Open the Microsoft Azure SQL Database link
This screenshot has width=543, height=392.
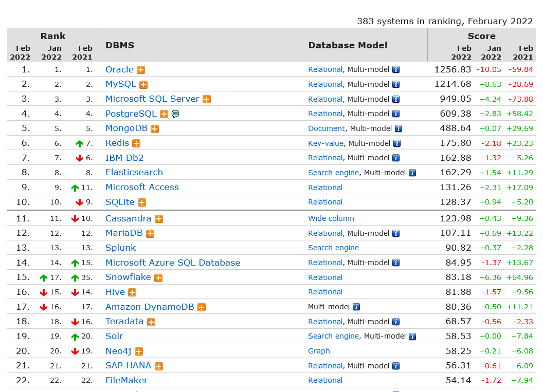[173, 263]
